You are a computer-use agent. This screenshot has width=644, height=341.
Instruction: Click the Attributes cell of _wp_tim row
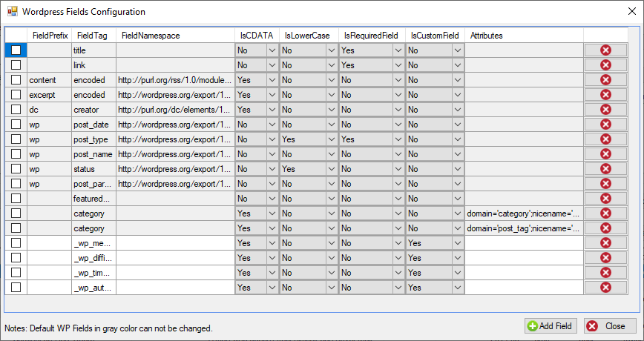[524, 273]
